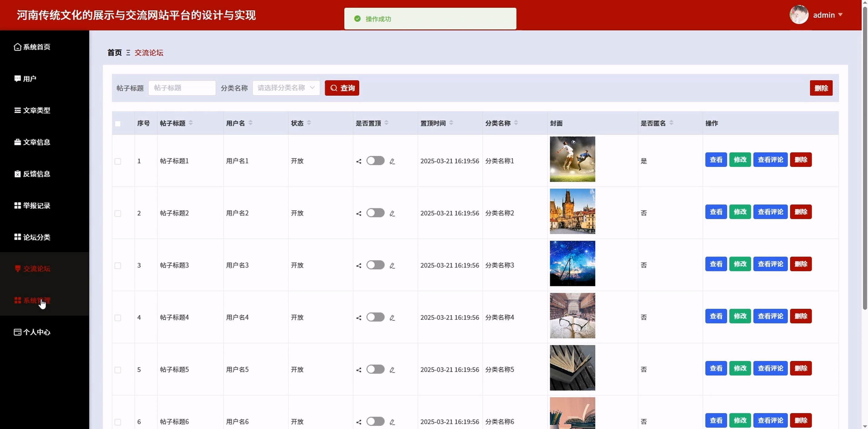Click the edit pencil icon in row 2
This screenshot has height=429, width=868.
point(392,214)
